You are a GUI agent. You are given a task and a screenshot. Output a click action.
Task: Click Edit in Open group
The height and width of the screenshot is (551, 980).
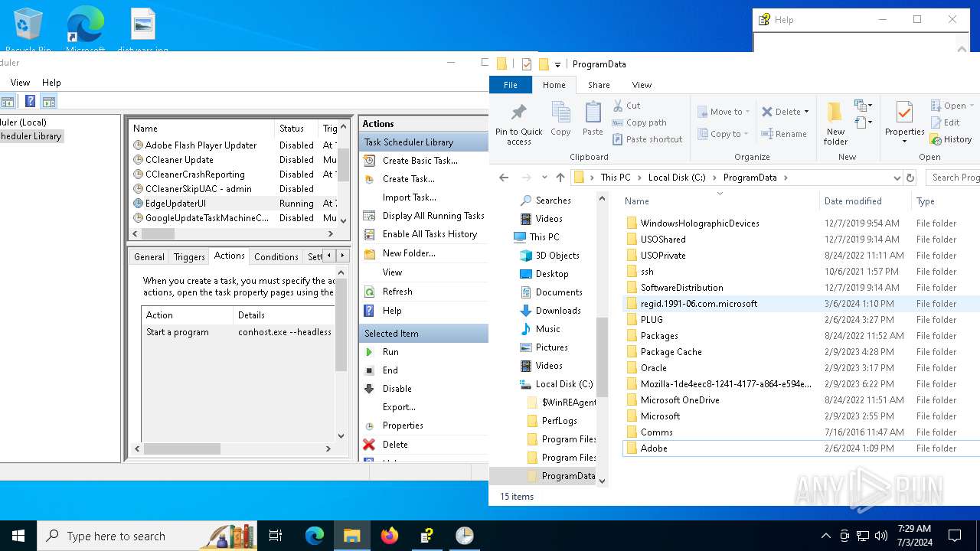pyautogui.click(x=945, y=122)
